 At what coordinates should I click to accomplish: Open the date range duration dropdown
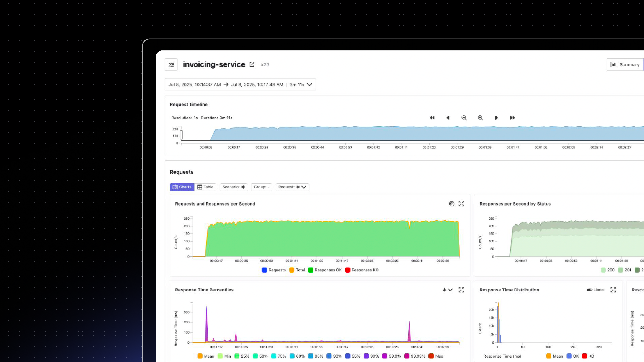[x=309, y=84]
